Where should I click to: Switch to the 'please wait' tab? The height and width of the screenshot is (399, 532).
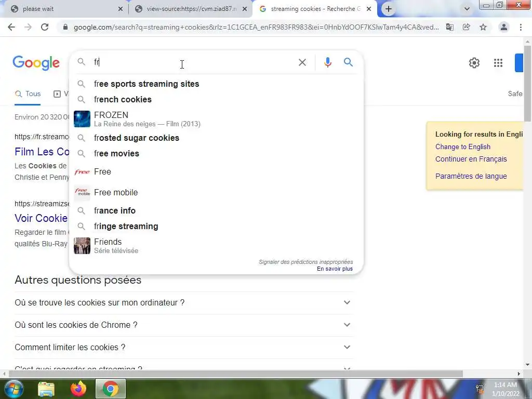click(64, 9)
